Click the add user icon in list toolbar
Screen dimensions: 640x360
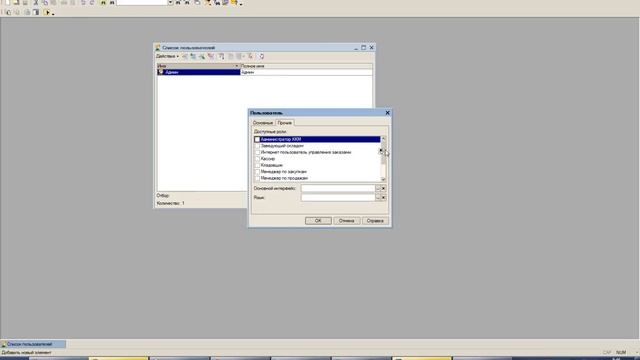pyautogui.click(x=185, y=56)
